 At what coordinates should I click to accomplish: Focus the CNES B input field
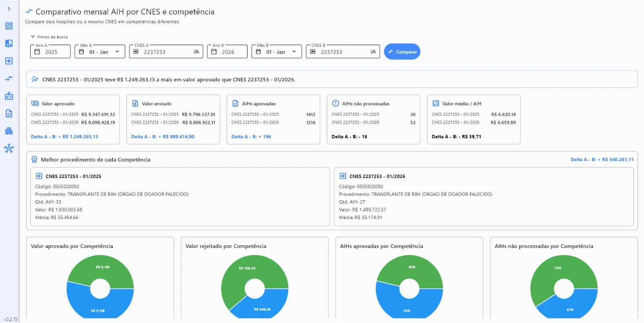coord(343,52)
